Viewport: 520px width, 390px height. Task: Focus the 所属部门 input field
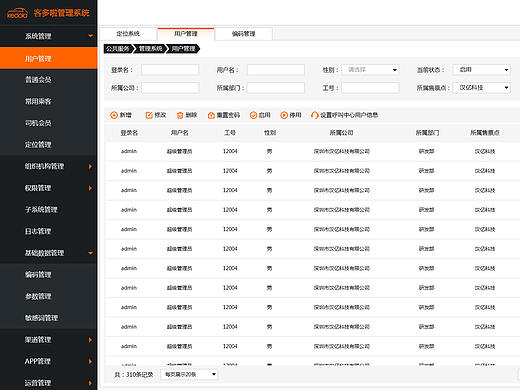[276, 88]
